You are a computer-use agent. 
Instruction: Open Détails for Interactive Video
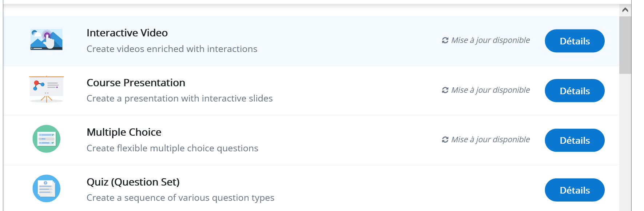[x=575, y=41]
